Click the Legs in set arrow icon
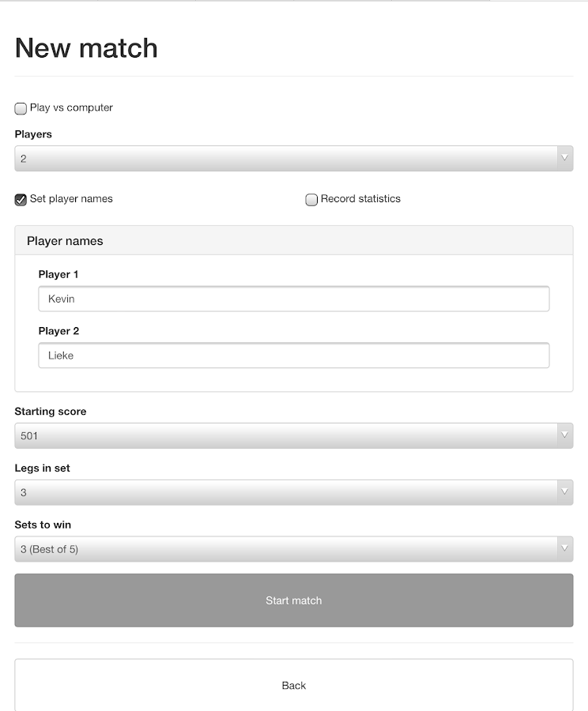Image resolution: width=588 pixels, height=711 pixels. [x=564, y=493]
